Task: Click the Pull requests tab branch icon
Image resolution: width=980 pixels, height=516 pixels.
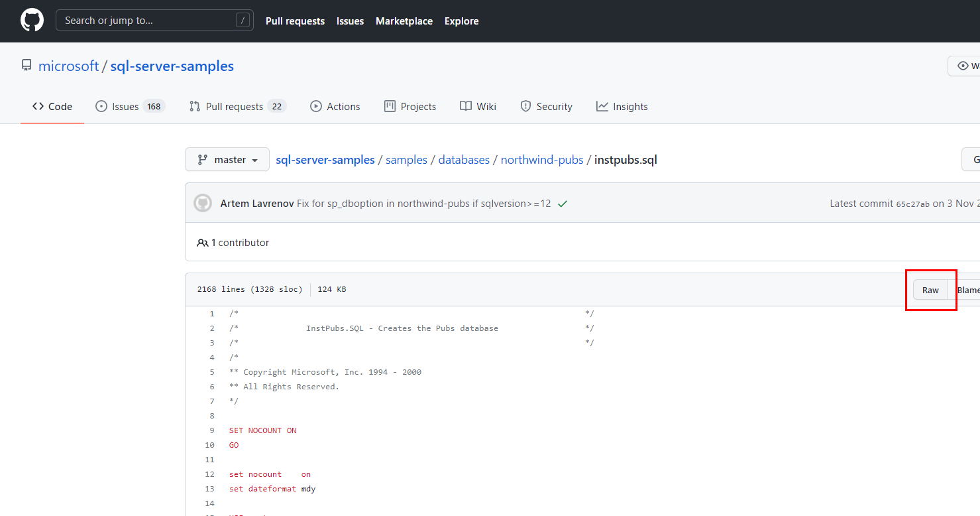Action: (x=195, y=106)
